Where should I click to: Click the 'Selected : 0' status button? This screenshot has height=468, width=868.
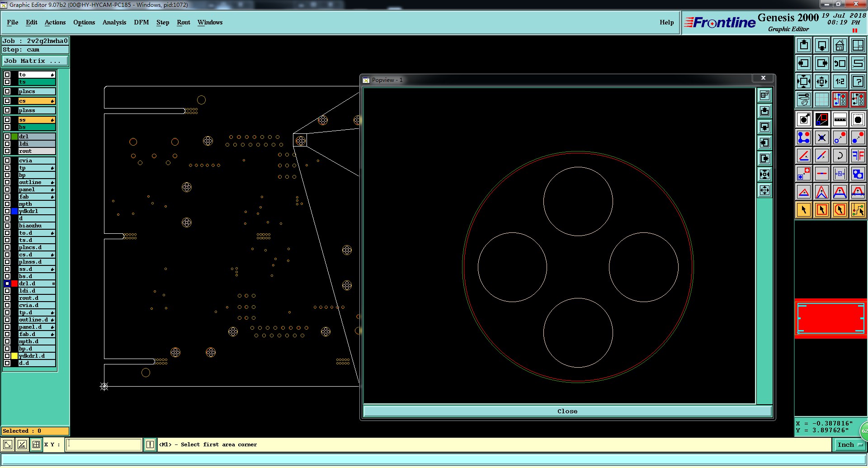tap(35, 431)
